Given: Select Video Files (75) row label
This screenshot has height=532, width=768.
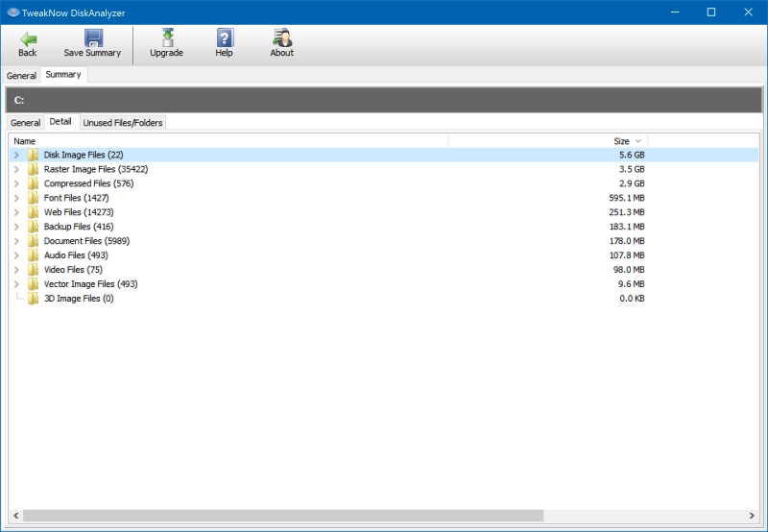Looking at the screenshot, I should (x=73, y=270).
